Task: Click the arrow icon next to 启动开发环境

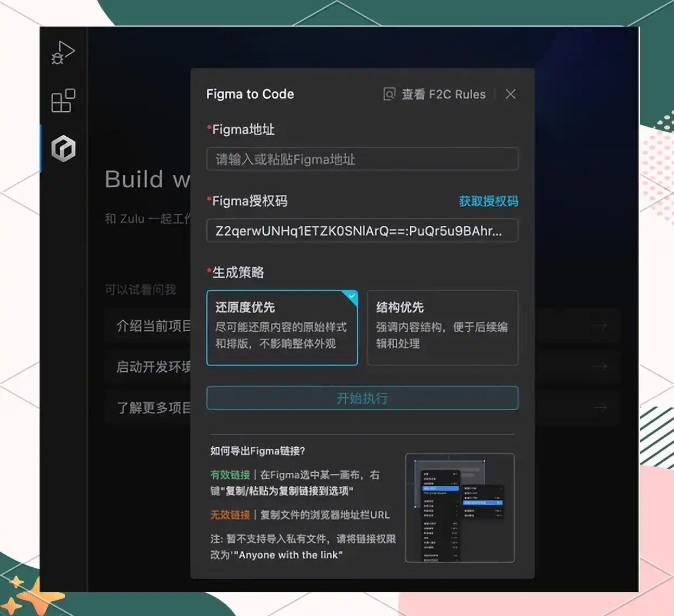Action: pyautogui.click(x=600, y=366)
